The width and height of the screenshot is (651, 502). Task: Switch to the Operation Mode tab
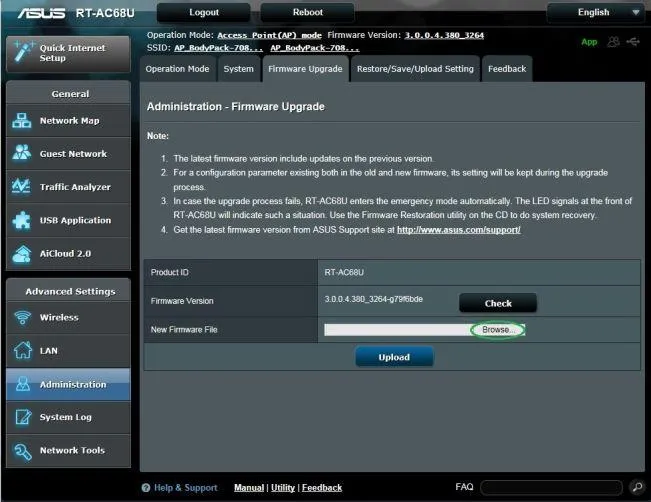tap(177, 69)
